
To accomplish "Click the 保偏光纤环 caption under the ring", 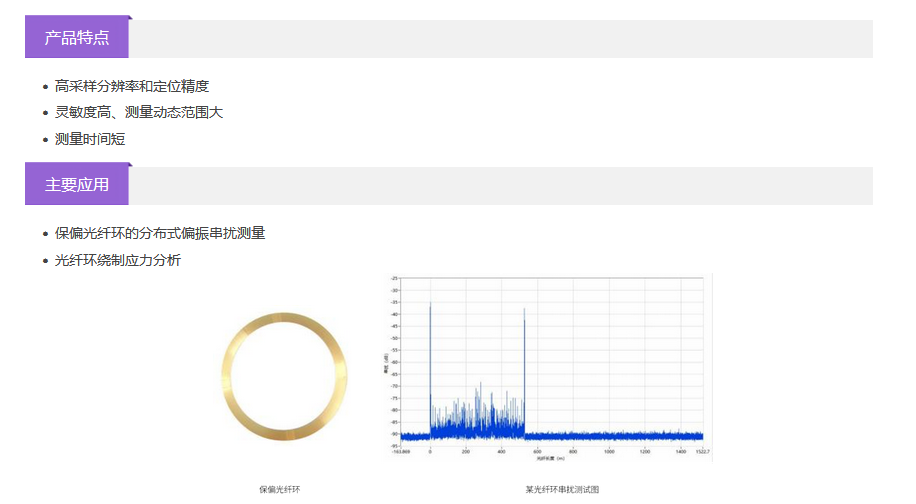I will 280,489.
